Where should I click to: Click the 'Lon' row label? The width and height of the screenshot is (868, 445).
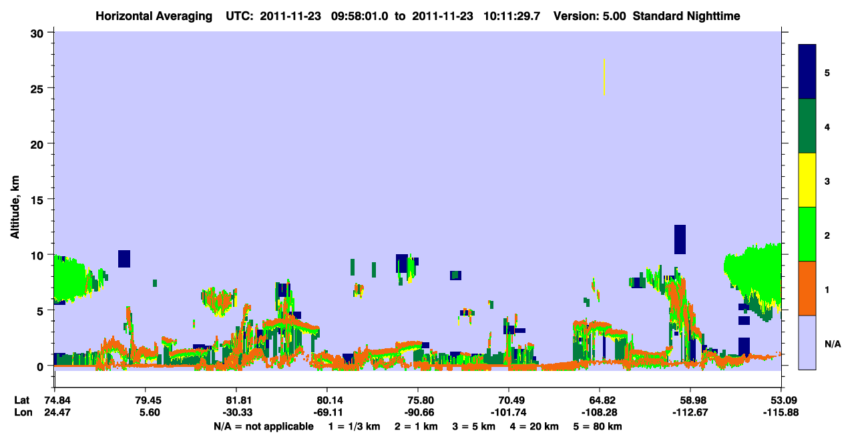[x=22, y=413]
